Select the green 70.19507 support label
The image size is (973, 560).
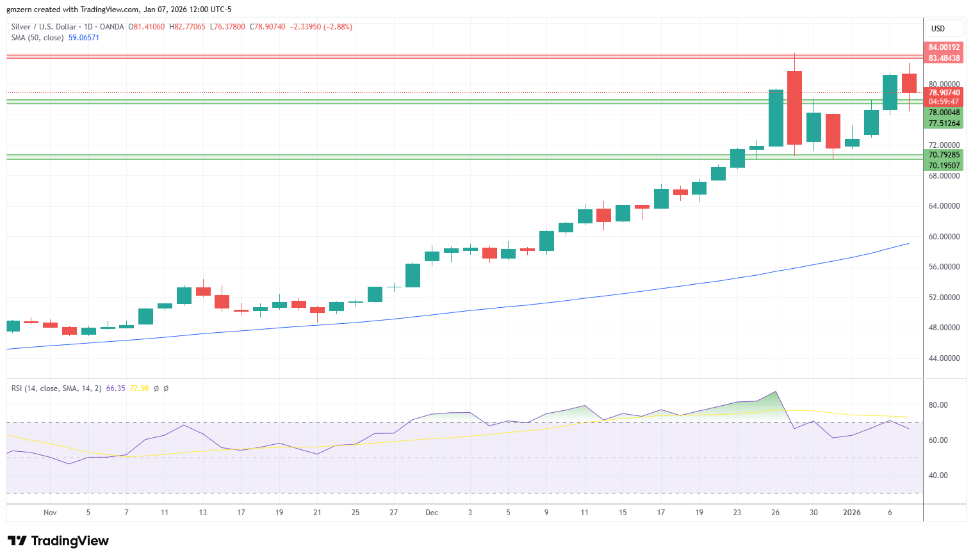(x=944, y=166)
